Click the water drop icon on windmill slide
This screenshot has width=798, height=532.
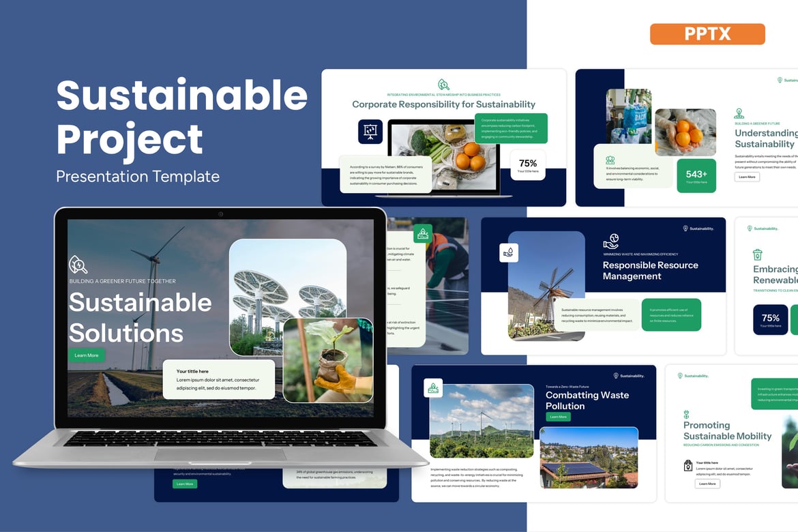[x=509, y=252]
